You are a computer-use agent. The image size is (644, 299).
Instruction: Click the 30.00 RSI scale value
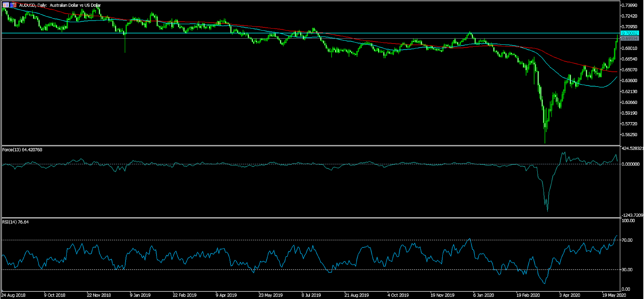point(627,270)
